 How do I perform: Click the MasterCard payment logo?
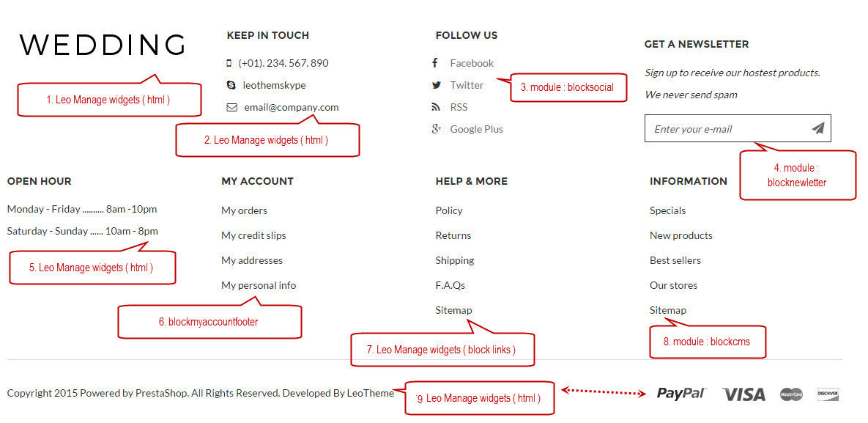click(792, 394)
